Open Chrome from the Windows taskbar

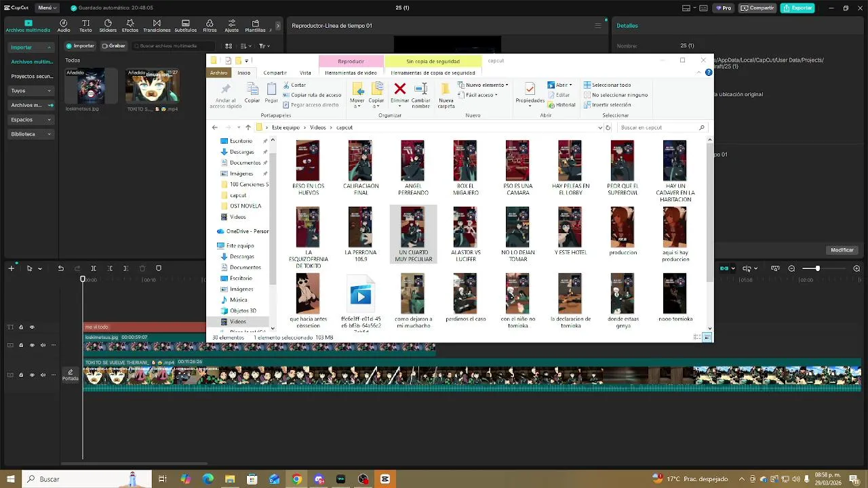296,479
